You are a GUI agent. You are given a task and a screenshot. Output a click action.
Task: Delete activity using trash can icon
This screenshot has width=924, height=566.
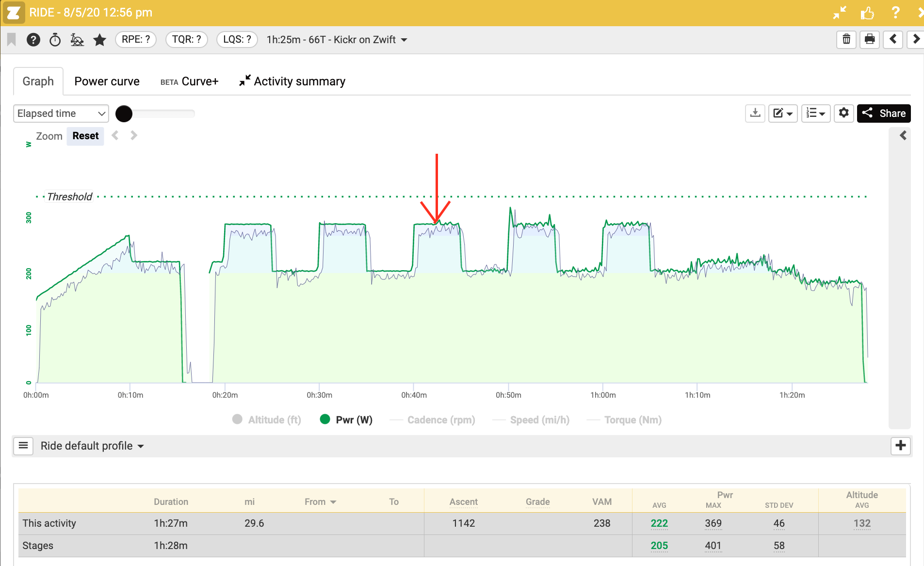[x=846, y=39]
